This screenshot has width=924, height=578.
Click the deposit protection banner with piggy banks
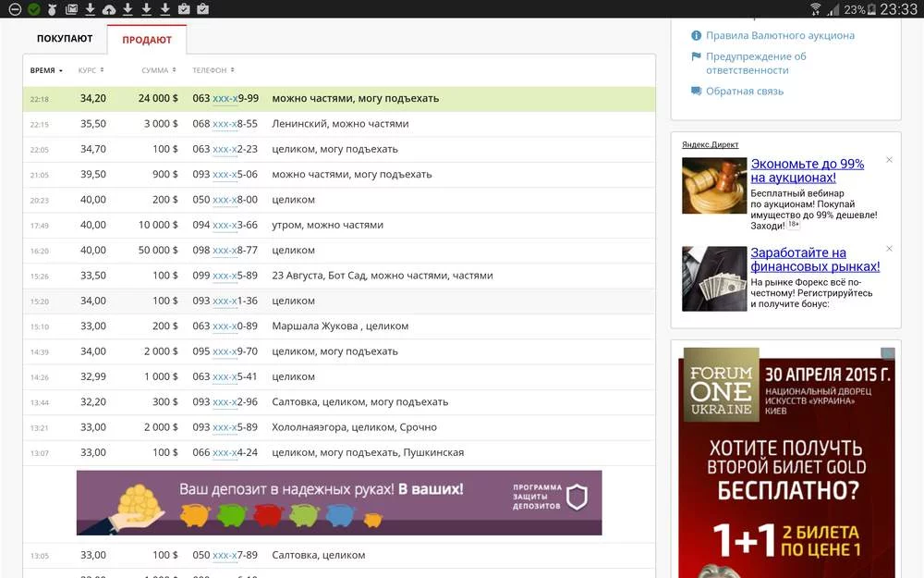click(x=339, y=502)
